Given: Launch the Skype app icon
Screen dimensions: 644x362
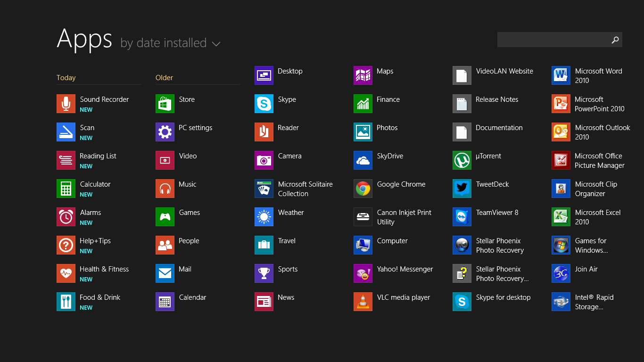Looking at the screenshot, I should click(x=264, y=104).
